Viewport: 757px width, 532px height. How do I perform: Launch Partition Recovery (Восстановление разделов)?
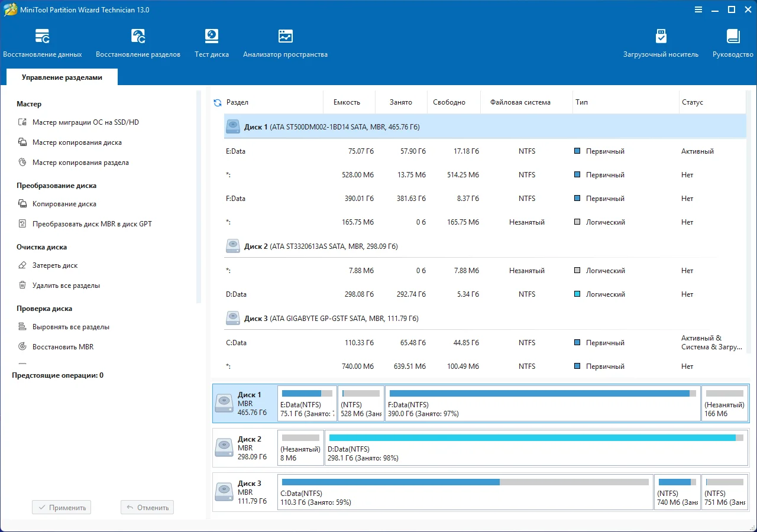click(138, 43)
